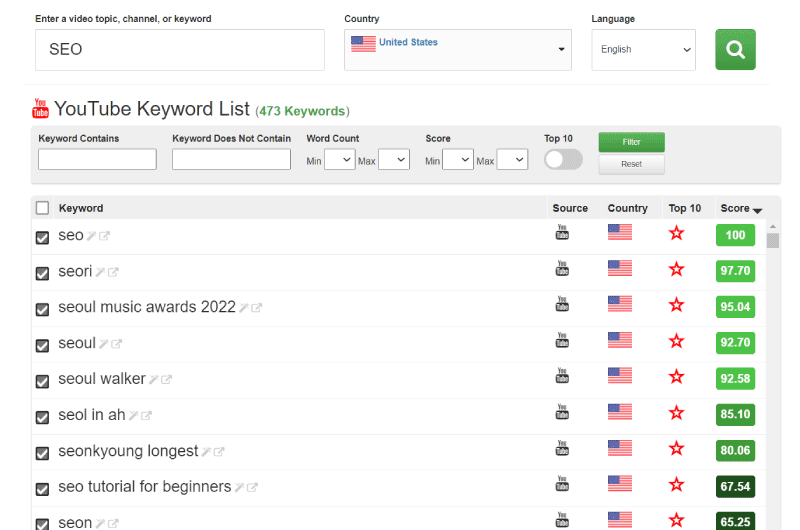Click the green Filter button

pos(632,142)
